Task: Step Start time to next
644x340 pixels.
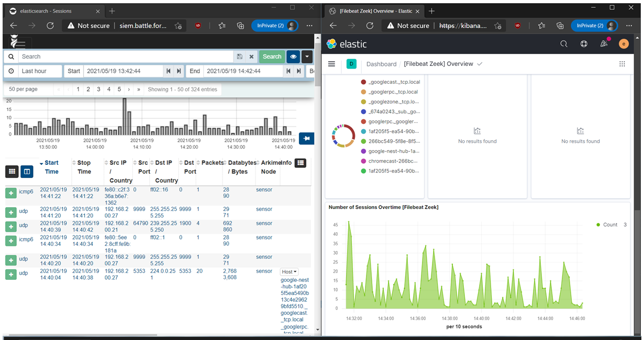Action: pyautogui.click(x=179, y=71)
